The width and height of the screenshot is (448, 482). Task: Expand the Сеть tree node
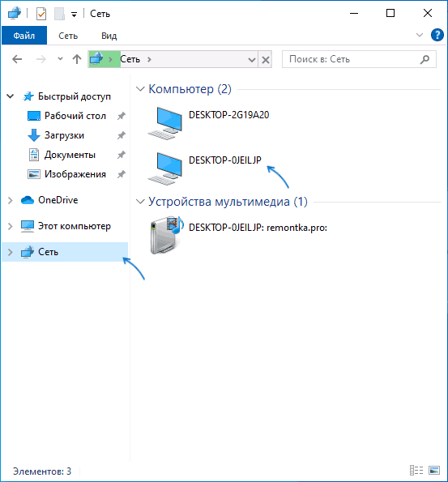11,252
